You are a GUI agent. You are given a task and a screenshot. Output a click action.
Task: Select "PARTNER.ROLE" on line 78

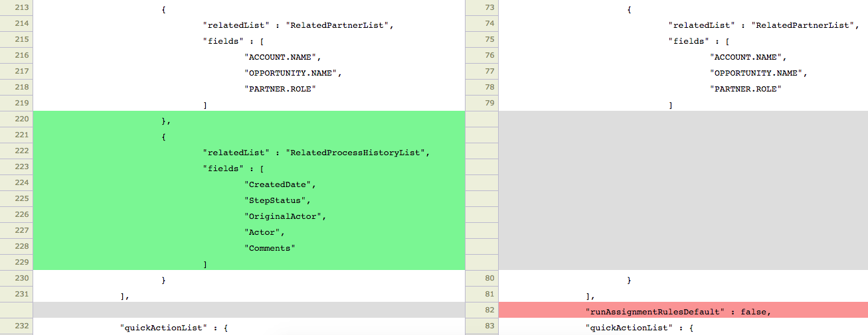tap(745, 89)
